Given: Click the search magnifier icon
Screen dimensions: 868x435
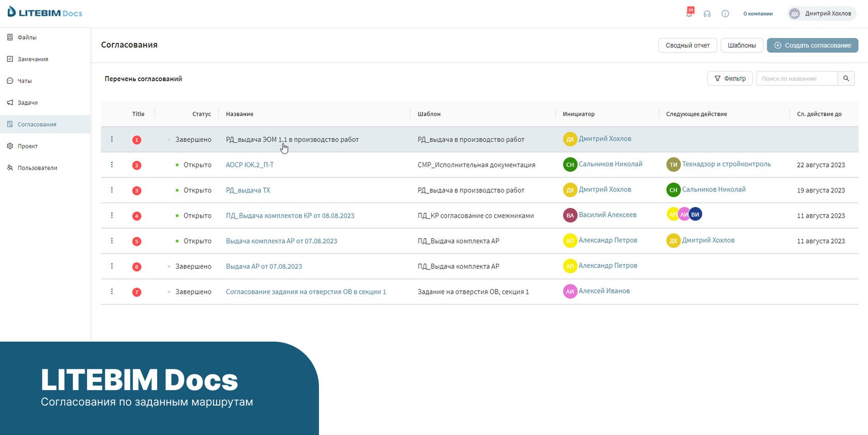Looking at the screenshot, I should pos(846,79).
